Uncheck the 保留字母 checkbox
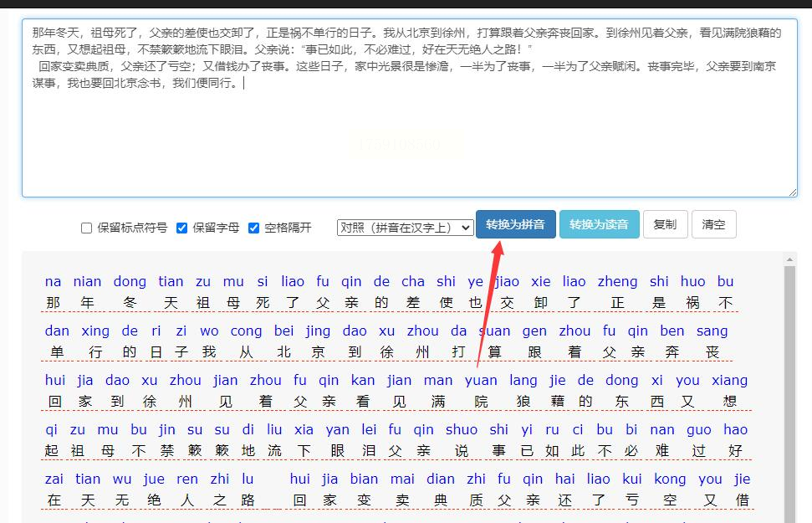 pyautogui.click(x=181, y=228)
